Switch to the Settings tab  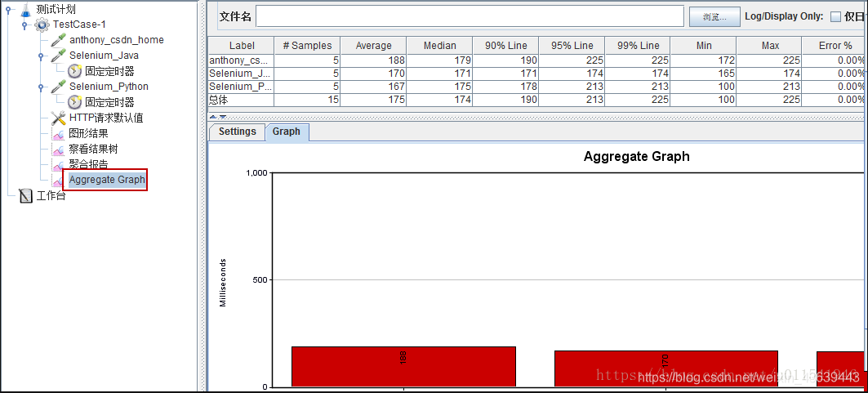pyautogui.click(x=237, y=132)
